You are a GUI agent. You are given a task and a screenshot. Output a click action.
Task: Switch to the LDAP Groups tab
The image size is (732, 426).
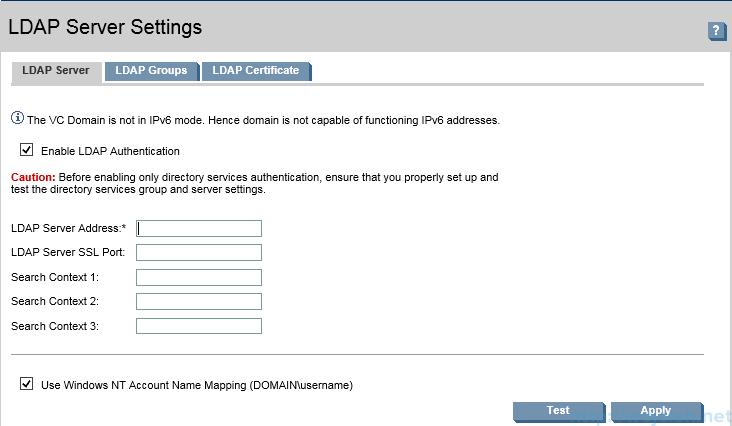[151, 71]
